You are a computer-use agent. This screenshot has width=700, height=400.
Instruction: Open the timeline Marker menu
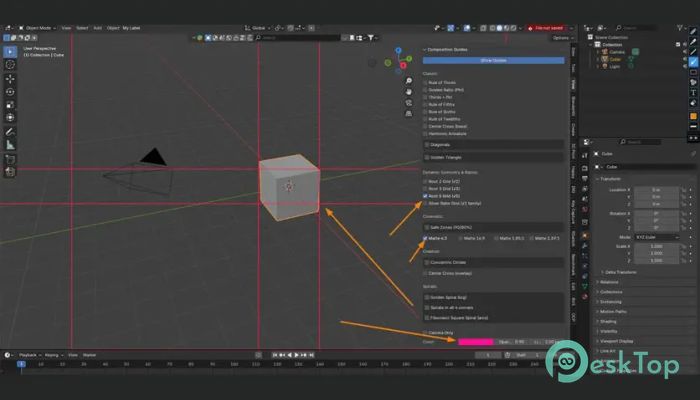[89, 355]
